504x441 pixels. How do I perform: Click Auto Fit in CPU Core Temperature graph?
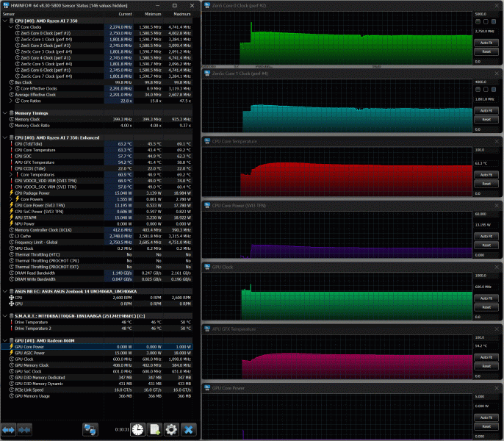(486, 175)
